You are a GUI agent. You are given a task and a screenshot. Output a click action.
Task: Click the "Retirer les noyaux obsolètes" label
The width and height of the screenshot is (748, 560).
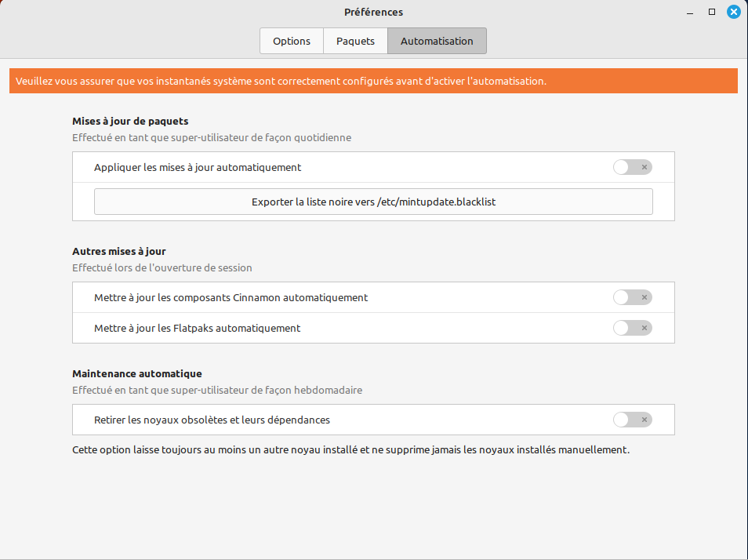click(212, 420)
